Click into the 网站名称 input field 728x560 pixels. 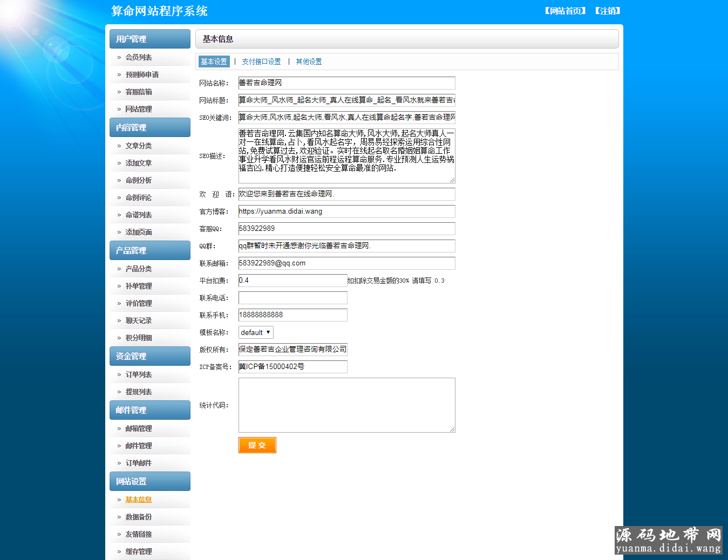click(346, 83)
